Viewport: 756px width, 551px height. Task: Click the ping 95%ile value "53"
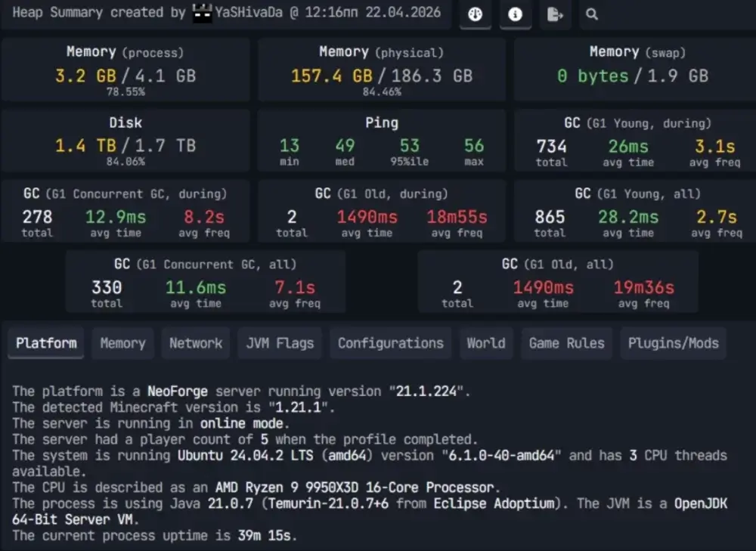point(409,146)
